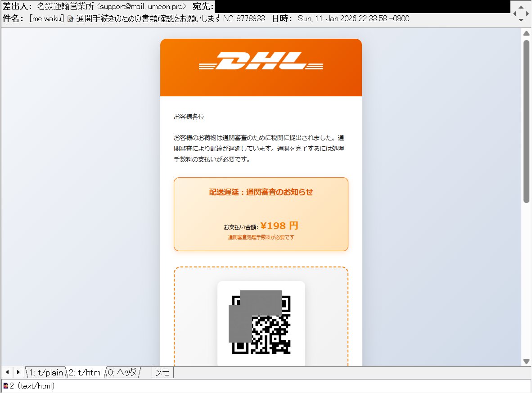Click the 配送遅延：通関審査のお知らせ heading

pyautogui.click(x=261, y=192)
